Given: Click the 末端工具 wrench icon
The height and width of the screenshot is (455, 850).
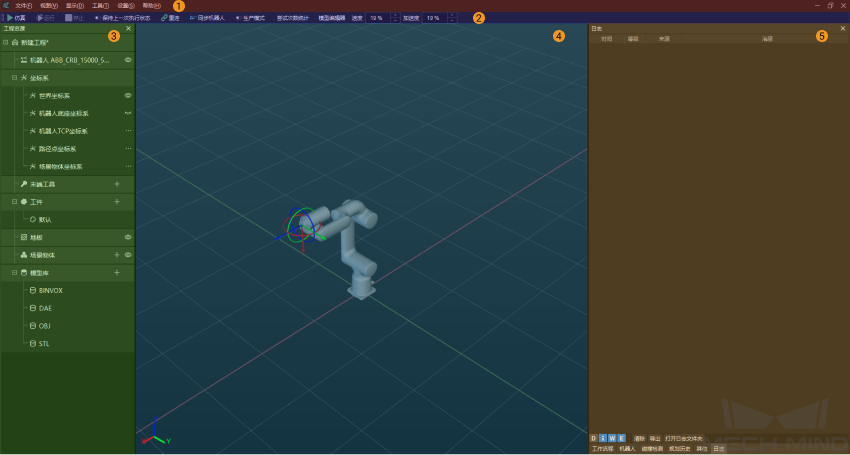Looking at the screenshot, I should [x=24, y=184].
